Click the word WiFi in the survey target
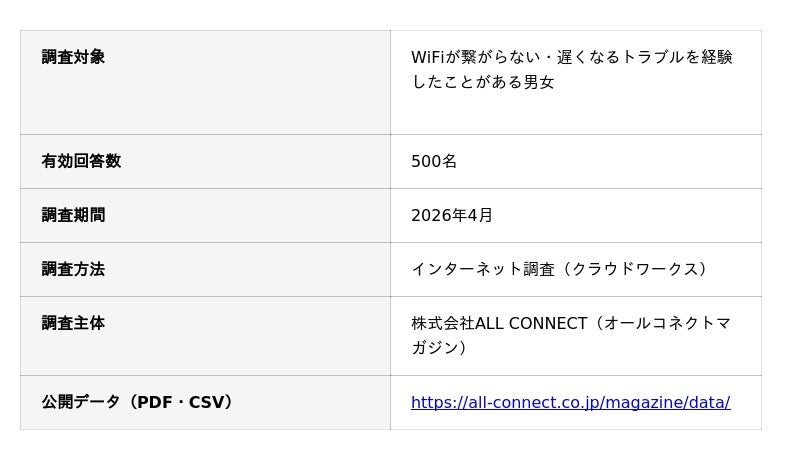Image resolution: width=800 pixels, height=460 pixels. click(x=427, y=57)
